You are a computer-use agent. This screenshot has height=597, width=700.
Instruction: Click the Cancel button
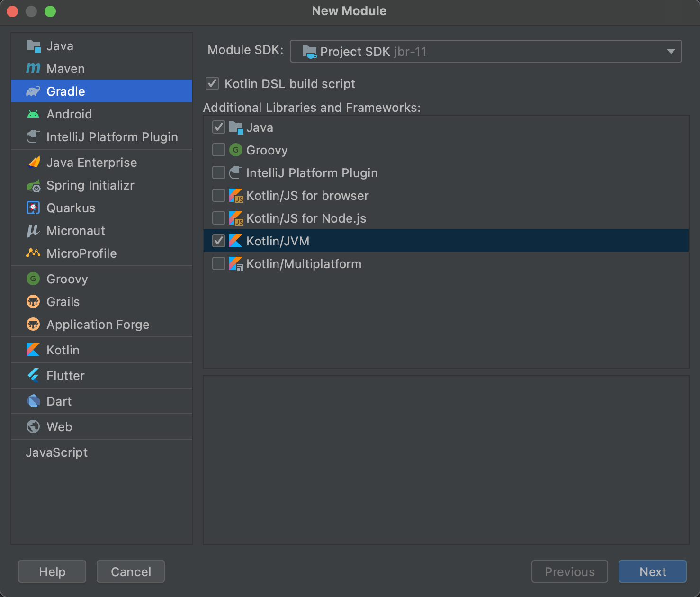(x=131, y=571)
